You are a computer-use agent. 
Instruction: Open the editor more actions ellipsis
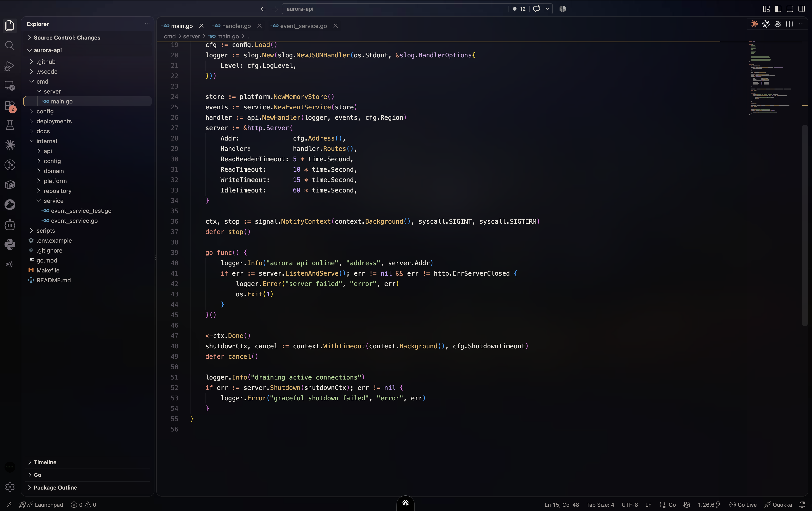pyautogui.click(x=801, y=24)
